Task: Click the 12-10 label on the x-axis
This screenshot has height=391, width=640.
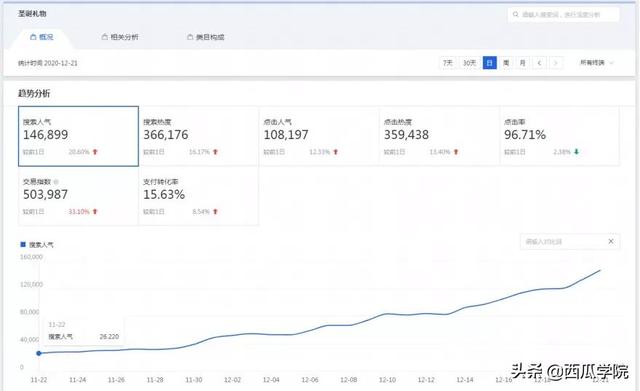Action: click(x=387, y=380)
